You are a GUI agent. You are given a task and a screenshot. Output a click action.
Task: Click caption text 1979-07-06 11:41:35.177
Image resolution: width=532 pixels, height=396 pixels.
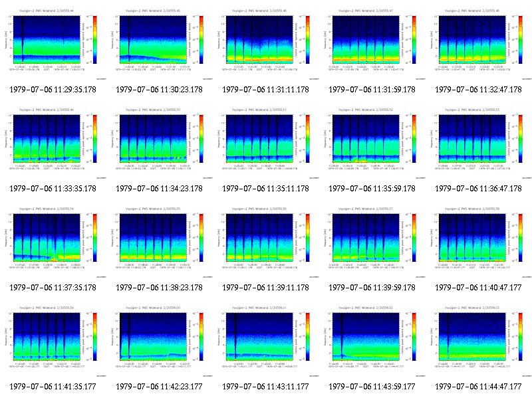53,387
